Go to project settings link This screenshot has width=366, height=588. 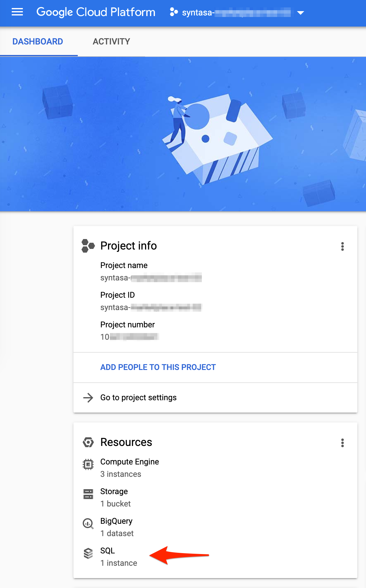tap(139, 397)
